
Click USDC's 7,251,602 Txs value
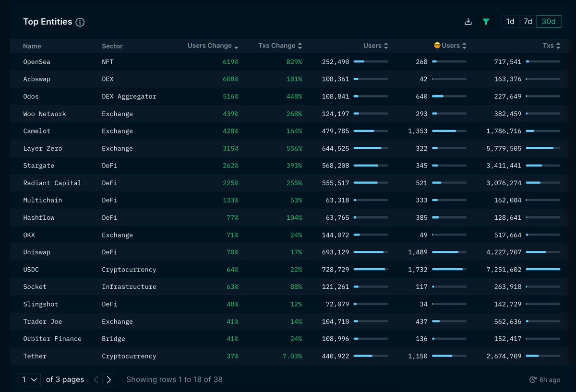click(504, 270)
